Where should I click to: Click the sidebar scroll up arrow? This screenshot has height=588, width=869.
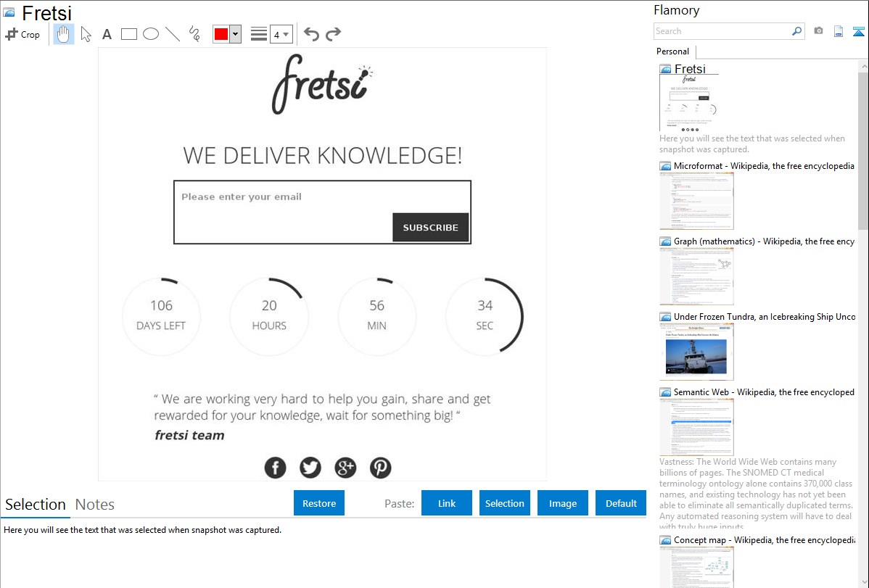[863, 66]
